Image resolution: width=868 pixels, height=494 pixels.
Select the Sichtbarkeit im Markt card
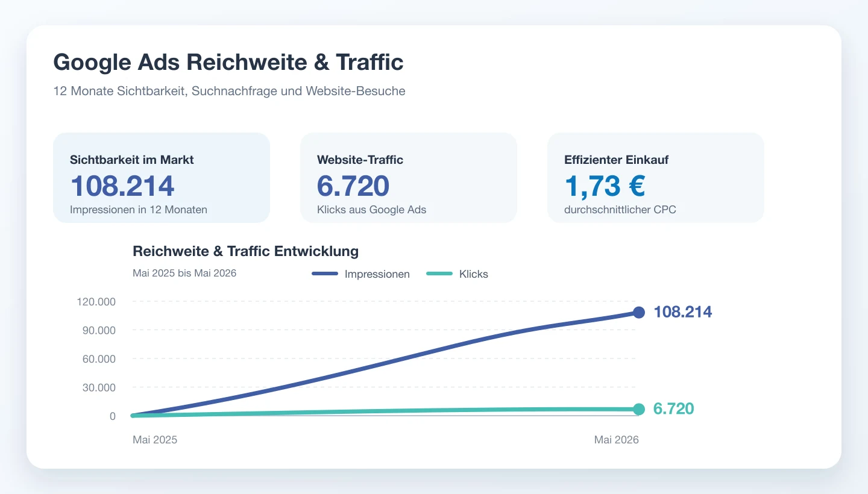pyautogui.click(x=162, y=178)
